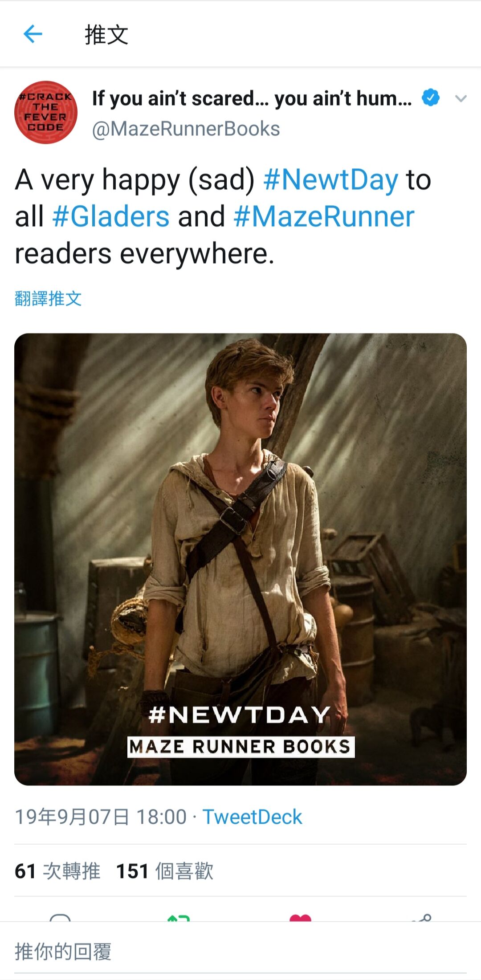Open the #NewtDay hashtag link
Image resolution: width=481 pixels, height=980 pixels.
tap(331, 180)
